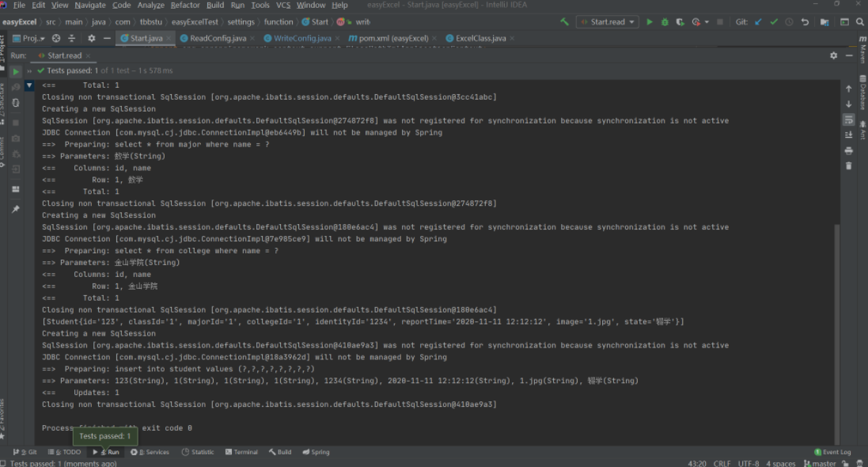Change line separator CRLF in the status bar
This screenshot has width=868, height=467.
pos(722,463)
